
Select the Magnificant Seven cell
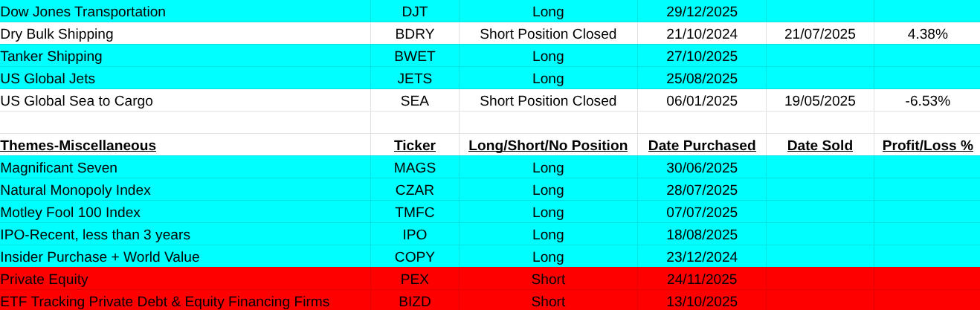click(59, 168)
